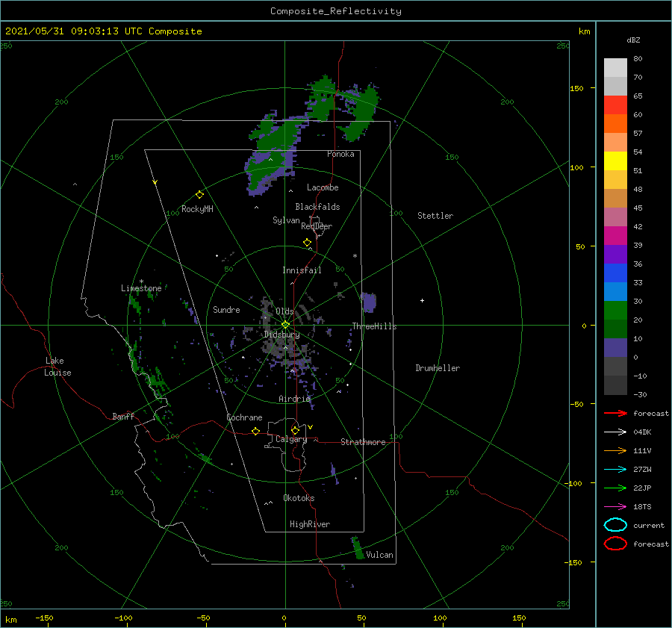Click the ThreeHills town label
Image resolution: width=672 pixels, height=628 pixels.
click(x=374, y=326)
